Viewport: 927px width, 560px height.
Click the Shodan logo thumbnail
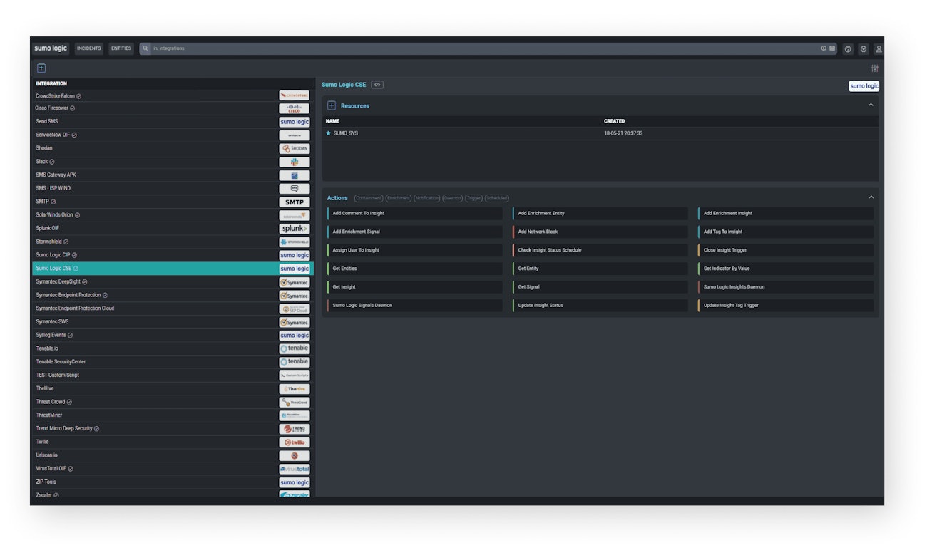[295, 149]
